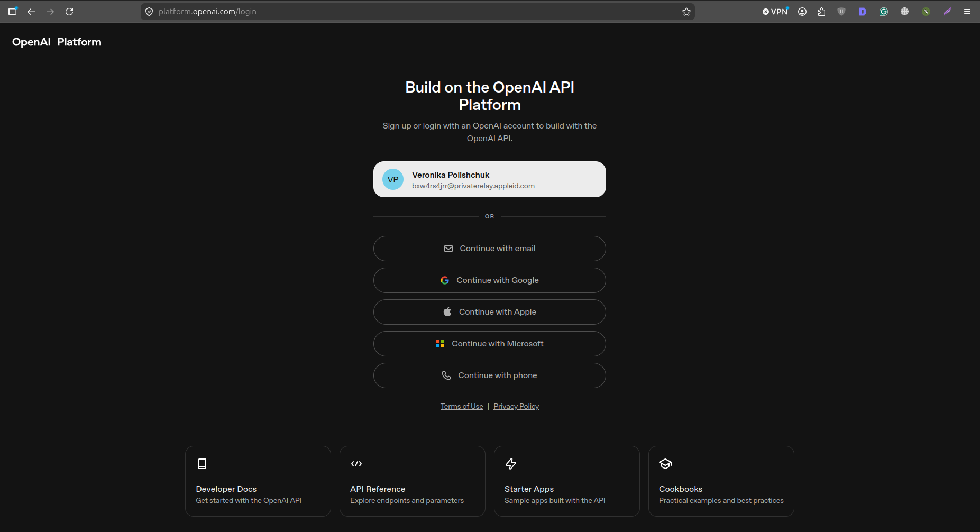Click the 'Build on the OpenAI API Platform' heading

tap(490, 96)
